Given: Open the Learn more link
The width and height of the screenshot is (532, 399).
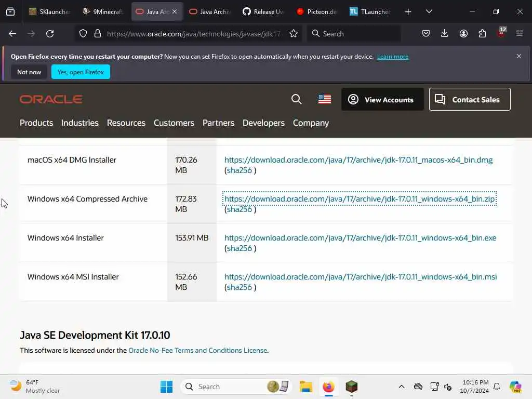Looking at the screenshot, I should point(393,57).
